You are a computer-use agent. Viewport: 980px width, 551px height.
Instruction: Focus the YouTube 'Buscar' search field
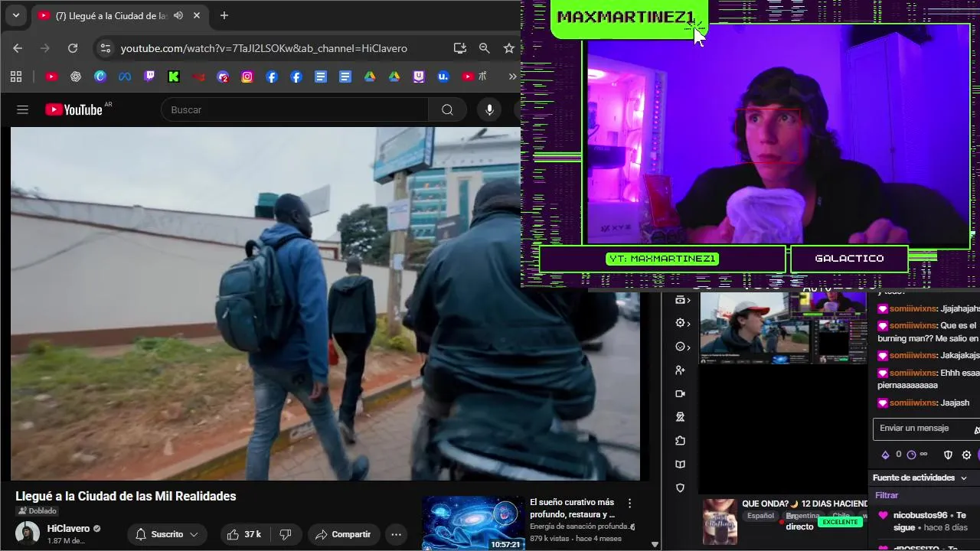[x=295, y=110]
